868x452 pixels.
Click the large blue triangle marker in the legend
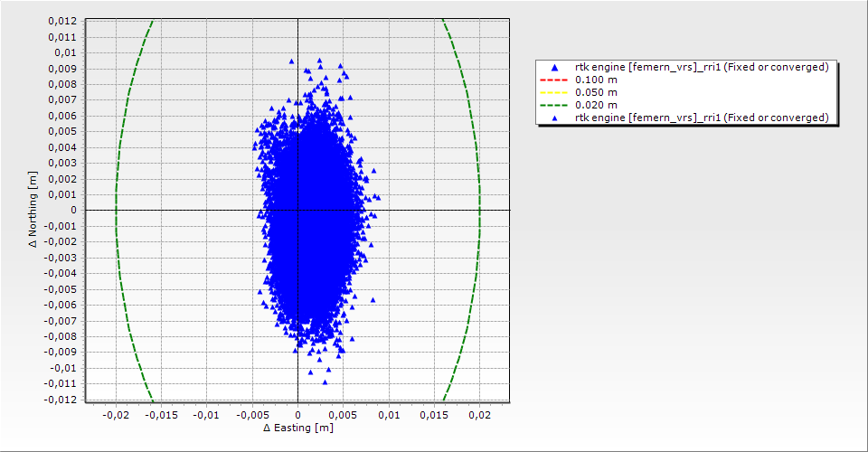[554, 68]
